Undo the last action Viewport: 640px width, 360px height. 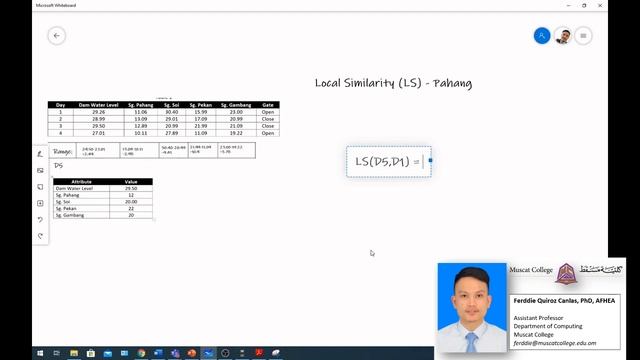[x=40, y=220]
